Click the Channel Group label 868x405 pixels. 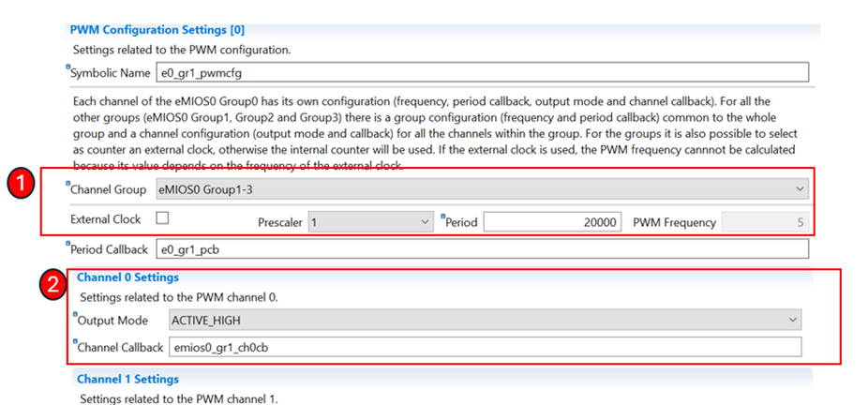point(109,189)
